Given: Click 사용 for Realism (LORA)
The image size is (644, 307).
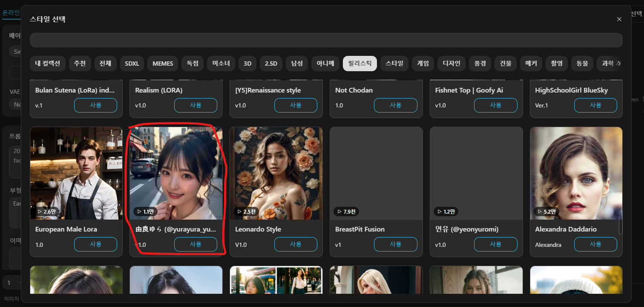Looking at the screenshot, I should (x=195, y=105).
